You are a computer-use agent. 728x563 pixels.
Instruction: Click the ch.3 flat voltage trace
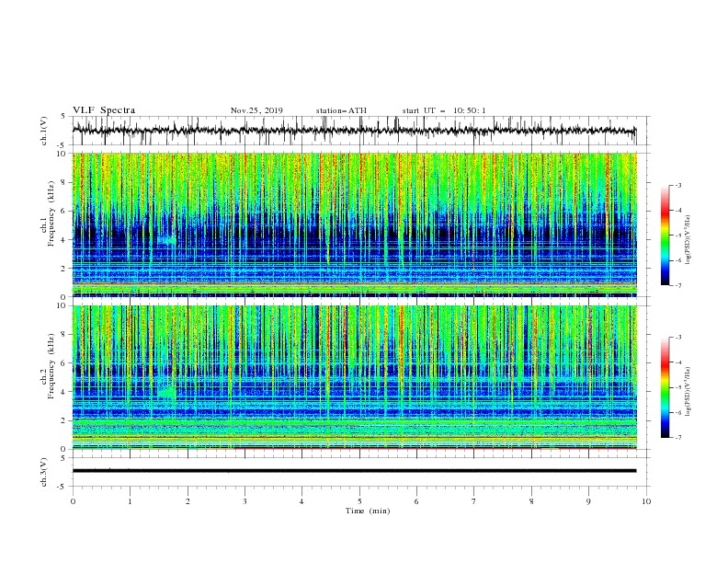point(354,471)
